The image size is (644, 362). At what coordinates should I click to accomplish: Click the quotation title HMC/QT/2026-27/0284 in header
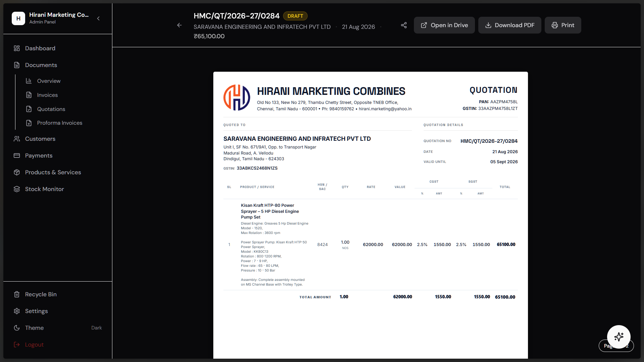tap(236, 16)
